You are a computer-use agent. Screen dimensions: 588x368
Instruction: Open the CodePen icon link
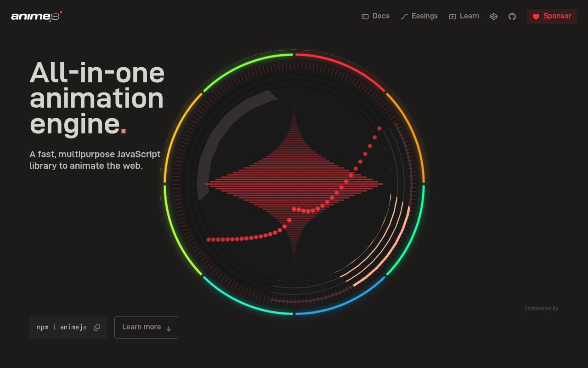coord(494,17)
